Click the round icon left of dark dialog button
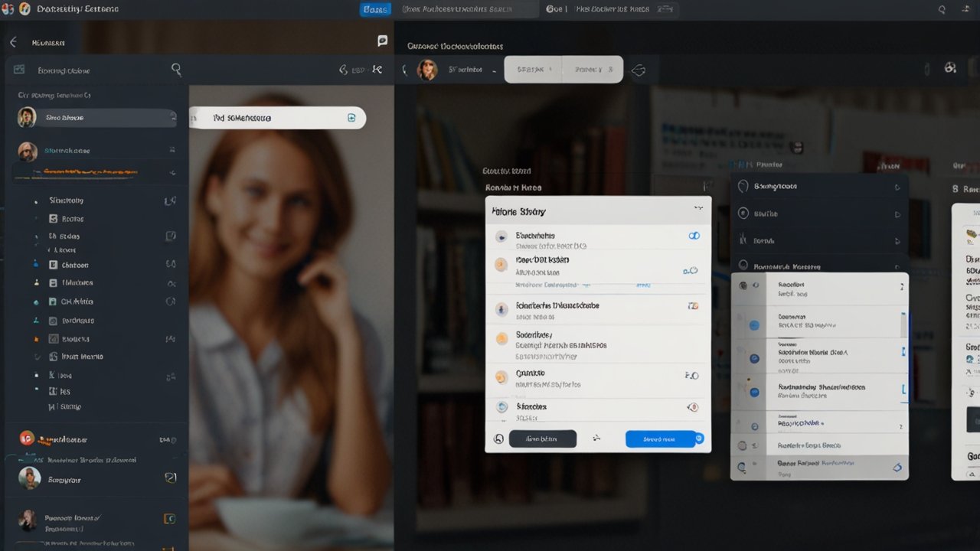 498,439
